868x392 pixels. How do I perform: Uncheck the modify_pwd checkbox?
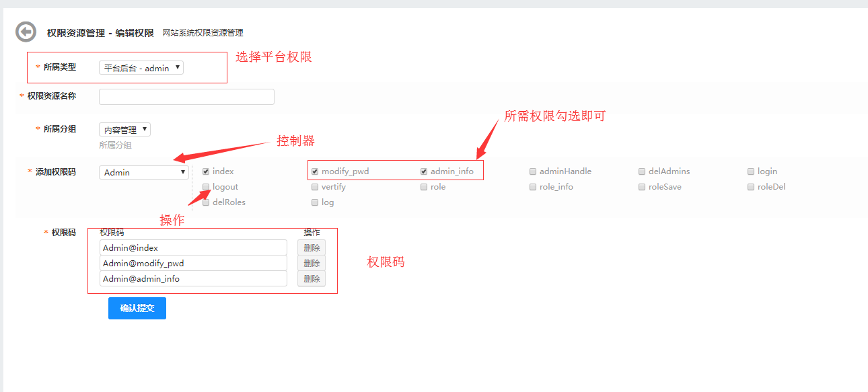(315, 171)
